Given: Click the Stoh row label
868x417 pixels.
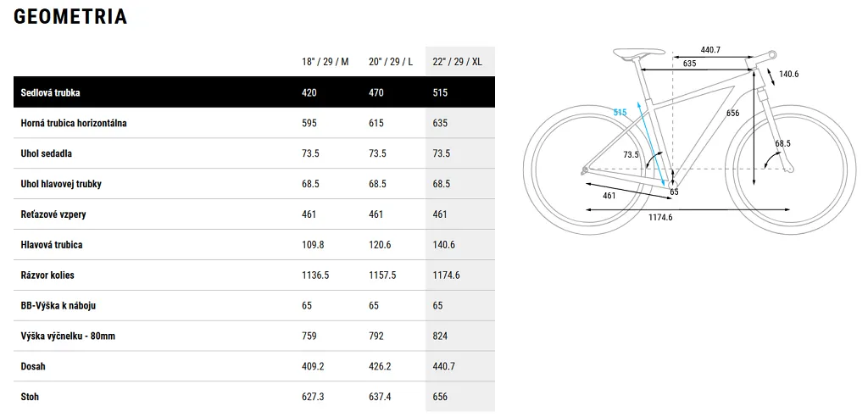Looking at the screenshot, I should pyautogui.click(x=30, y=397).
